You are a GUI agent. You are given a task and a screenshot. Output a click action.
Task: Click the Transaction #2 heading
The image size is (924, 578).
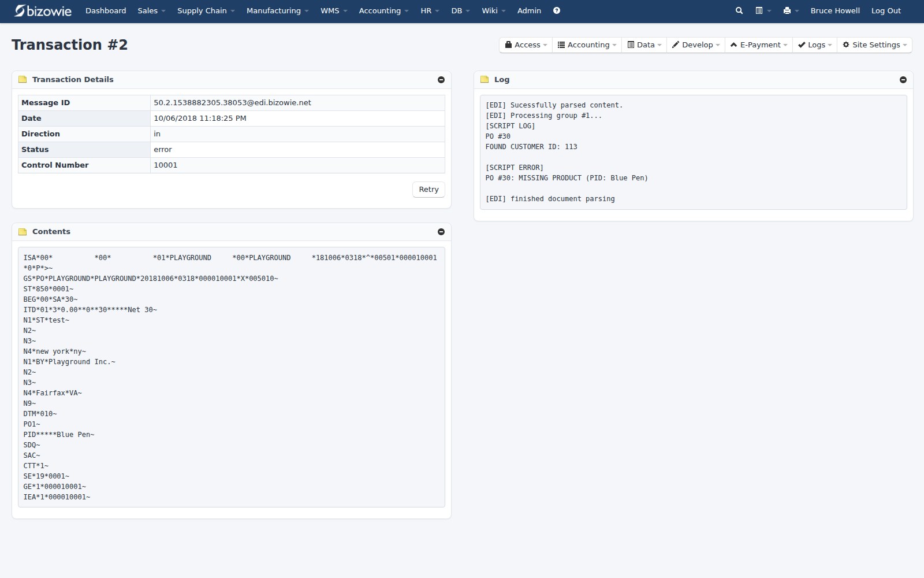pyautogui.click(x=69, y=45)
